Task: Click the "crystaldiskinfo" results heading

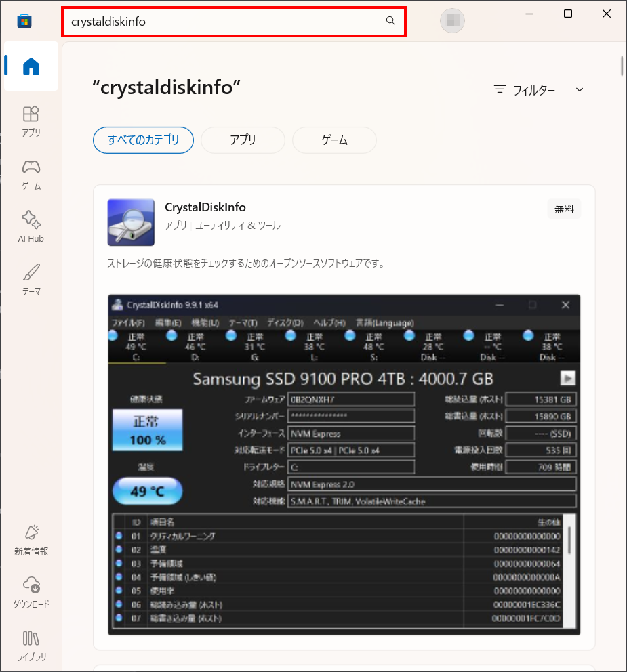Action: 166,87
